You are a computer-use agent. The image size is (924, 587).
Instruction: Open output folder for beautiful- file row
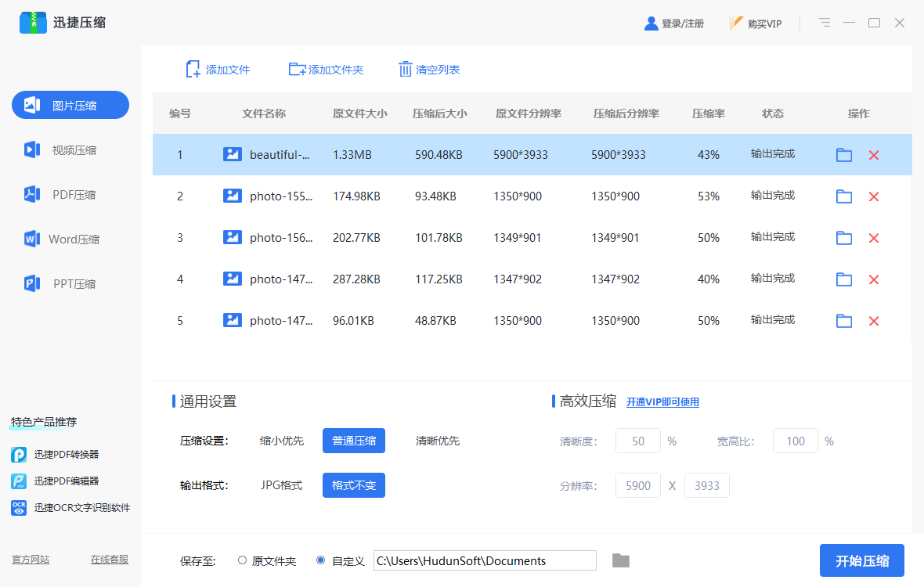[x=844, y=155]
